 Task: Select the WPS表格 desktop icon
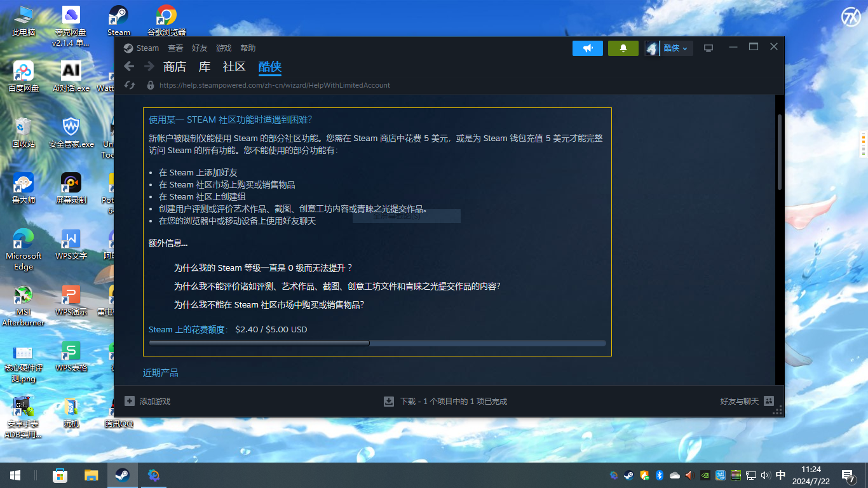(x=71, y=356)
